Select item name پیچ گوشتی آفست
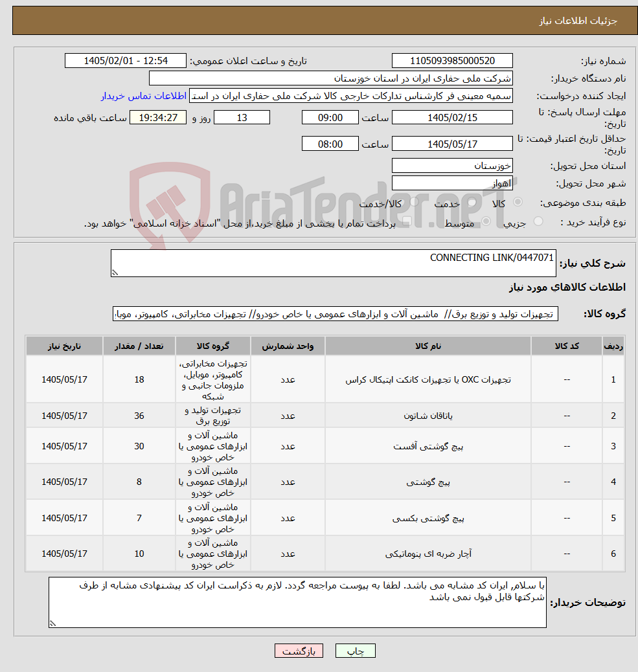 pyautogui.click(x=428, y=446)
